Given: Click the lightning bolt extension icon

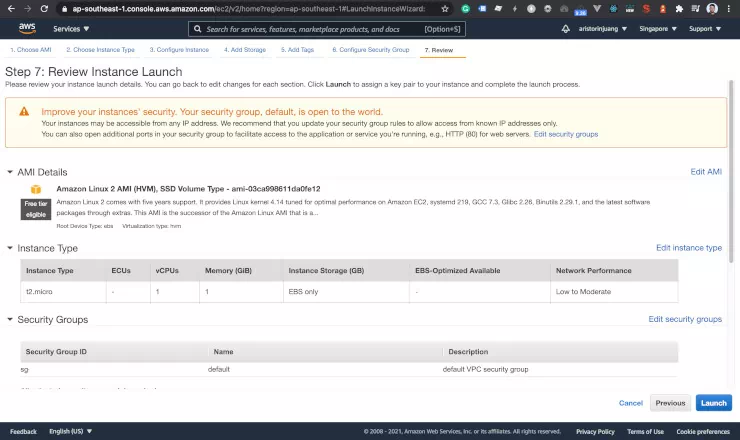Looking at the screenshot, I should pos(514,8).
